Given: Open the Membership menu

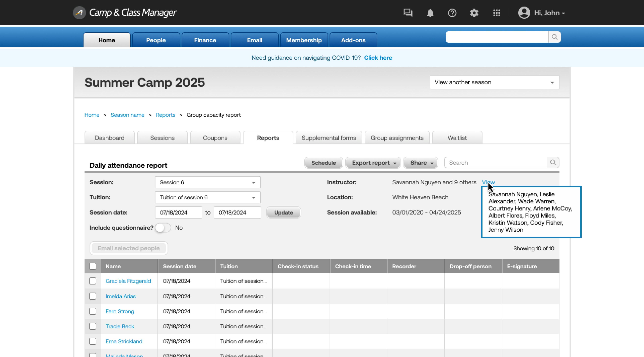Looking at the screenshot, I should pos(304,40).
